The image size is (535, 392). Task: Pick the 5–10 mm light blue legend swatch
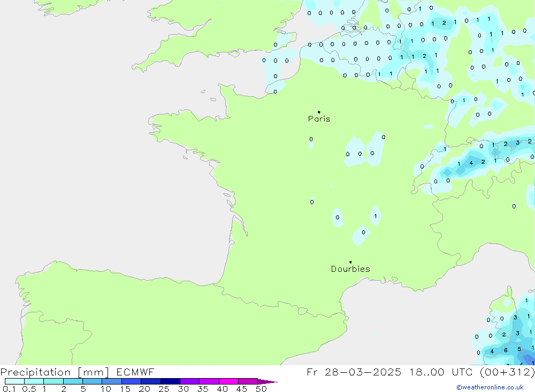click(93, 381)
